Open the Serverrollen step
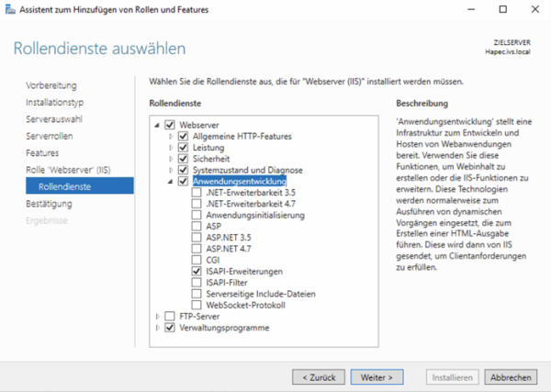The height and width of the screenshot is (392, 551). pyautogui.click(x=50, y=136)
